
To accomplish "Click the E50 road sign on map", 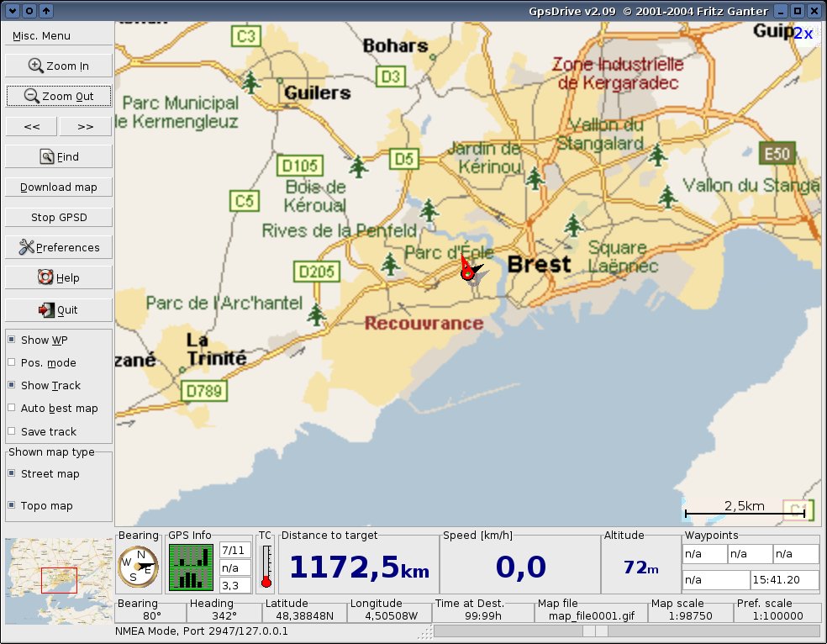I will (x=777, y=154).
